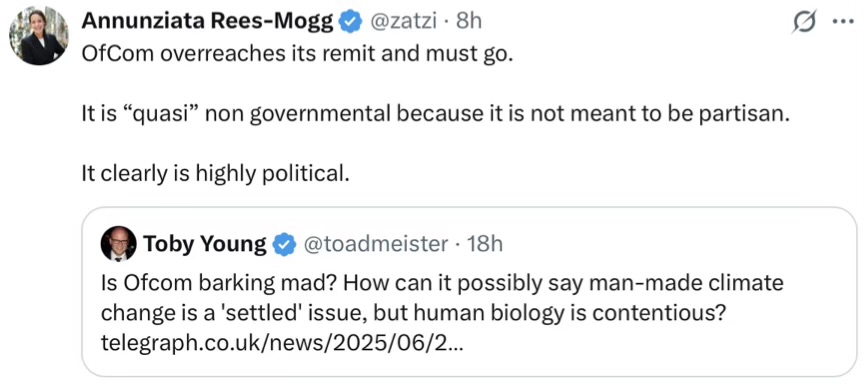Click the 18h timestamp on quoted tweet
Viewport: 863px width, 385px height.
(x=485, y=244)
